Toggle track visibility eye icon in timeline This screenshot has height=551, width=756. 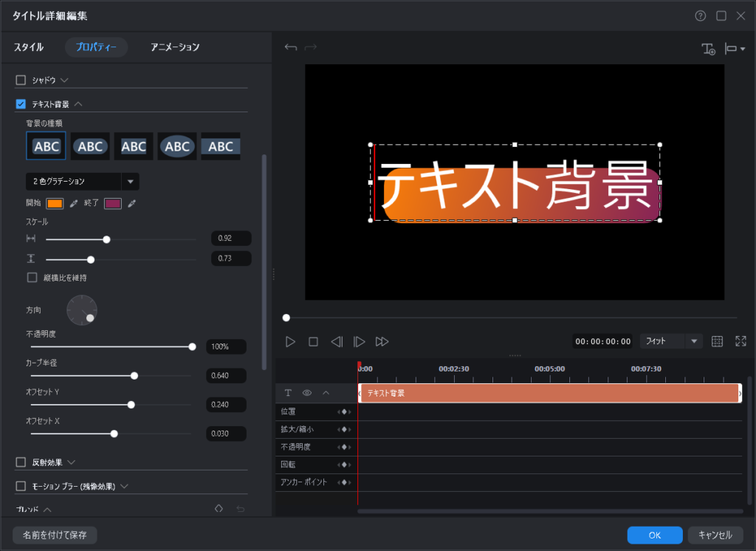point(306,393)
